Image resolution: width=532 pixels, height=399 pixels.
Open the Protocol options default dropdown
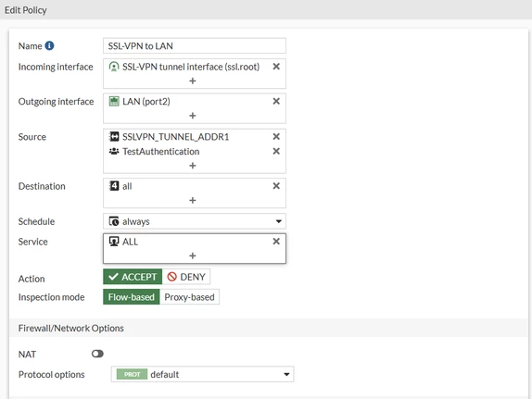(202, 374)
